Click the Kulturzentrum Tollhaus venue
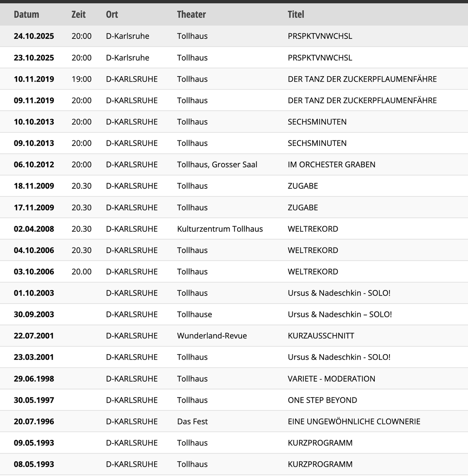The width and height of the screenshot is (468, 476). 220,229
